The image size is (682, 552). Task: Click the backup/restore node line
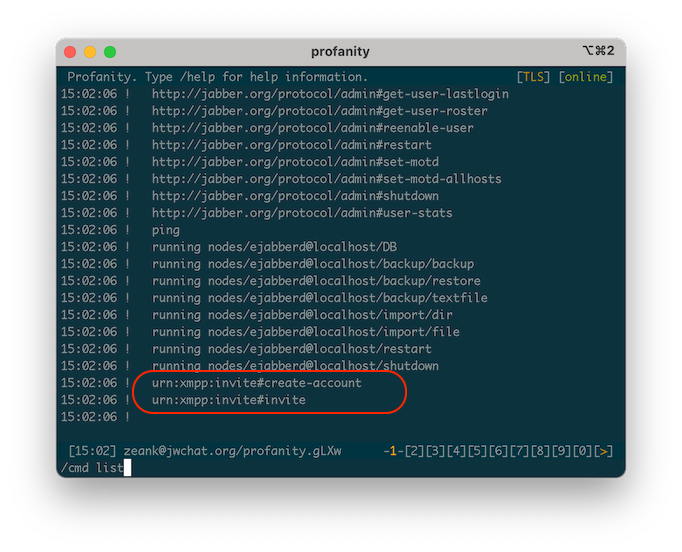tap(316, 281)
